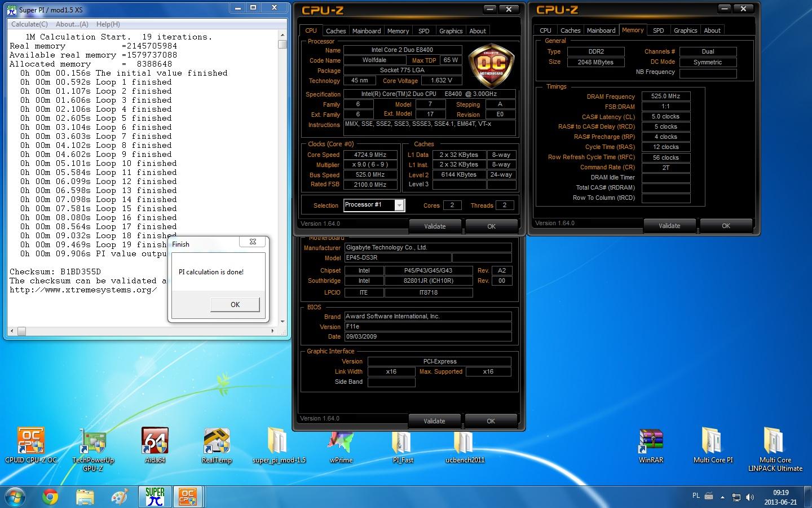Launch the Aida64 desktop icon

[155, 446]
